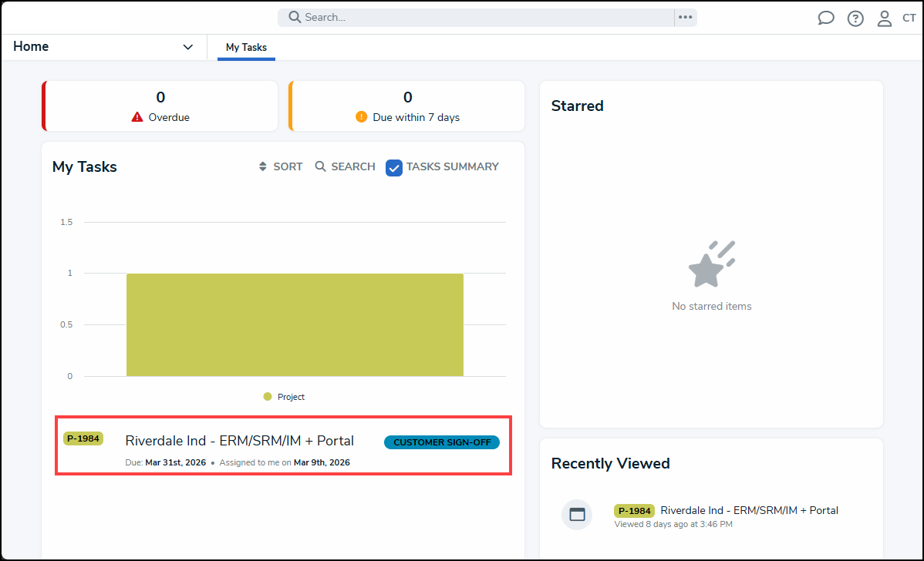Open Riverdale Ind from Recently Viewed
The height and width of the screenshot is (561, 924).
coord(748,510)
